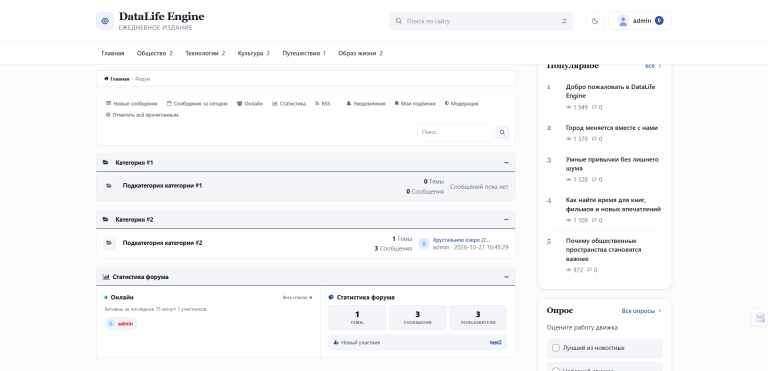Open the Образ жизни category menu
This screenshot has height=371, width=768.
pos(360,53)
